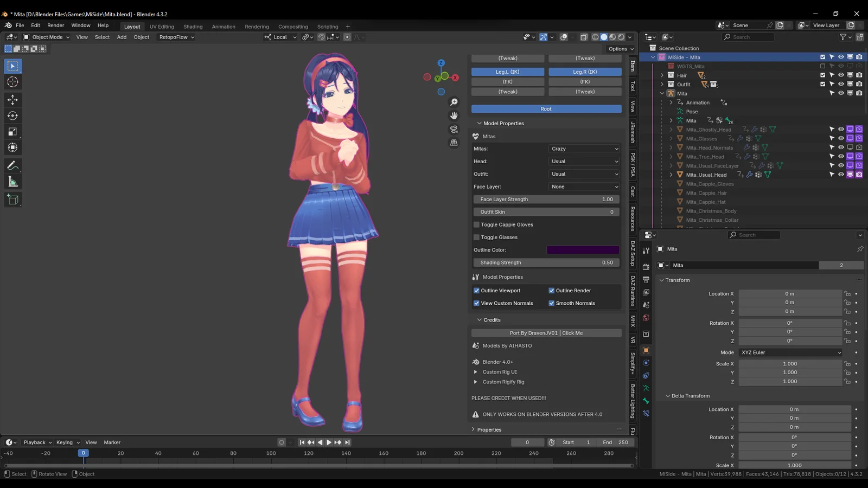
Task: Open the Outline Color picker
Action: coord(582,250)
